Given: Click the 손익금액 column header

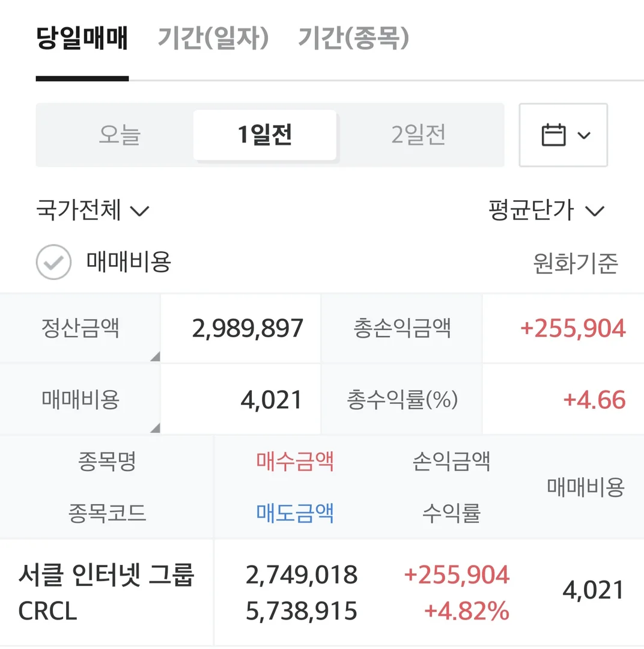Looking at the screenshot, I should pos(451,462).
